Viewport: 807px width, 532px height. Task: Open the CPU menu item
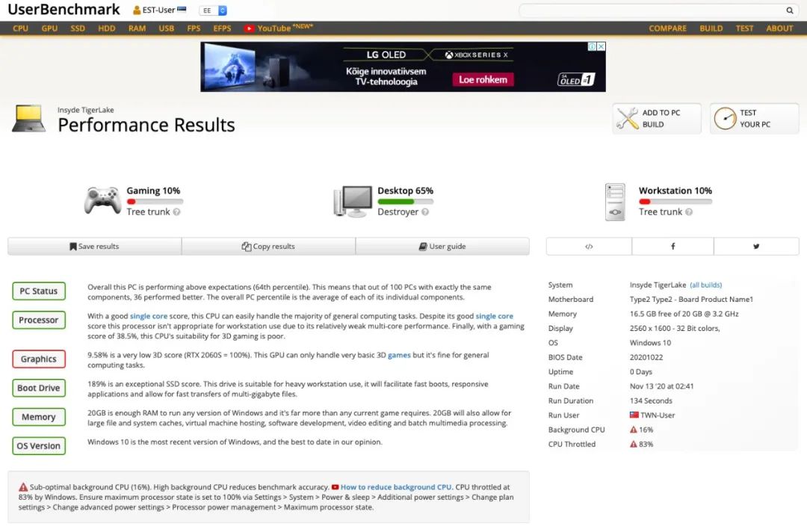20,28
